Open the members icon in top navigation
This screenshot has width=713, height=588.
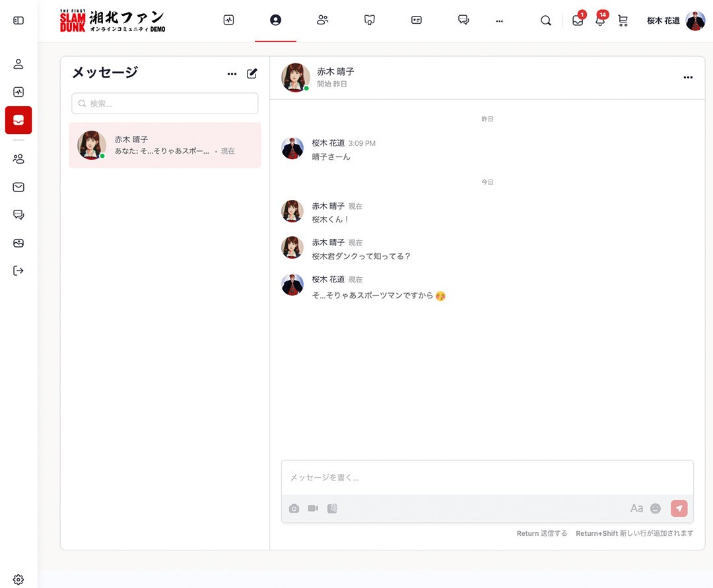[322, 20]
